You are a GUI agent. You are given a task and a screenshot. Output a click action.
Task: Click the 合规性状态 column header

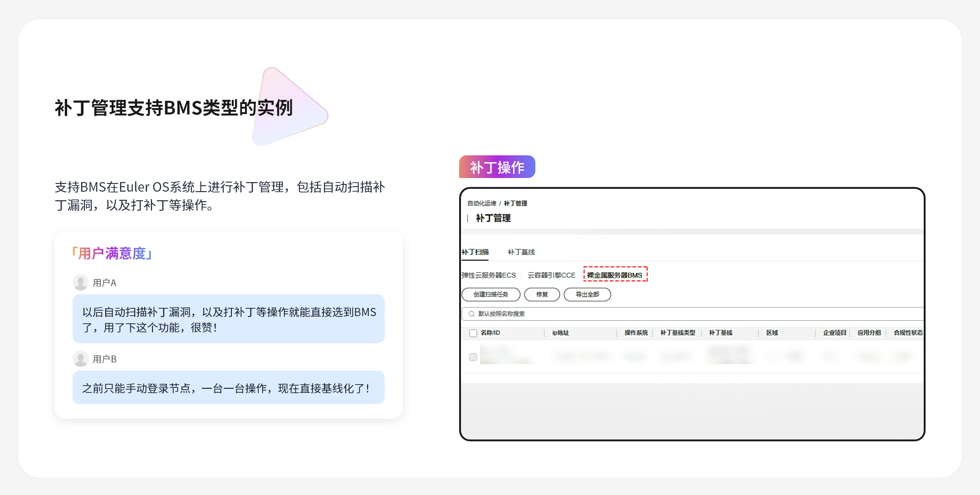[x=907, y=333]
